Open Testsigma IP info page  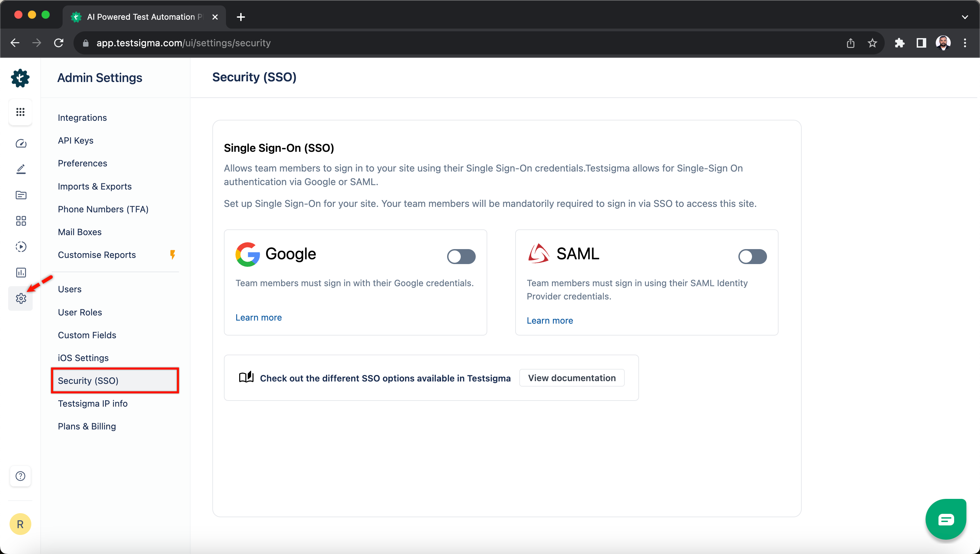[93, 403]
